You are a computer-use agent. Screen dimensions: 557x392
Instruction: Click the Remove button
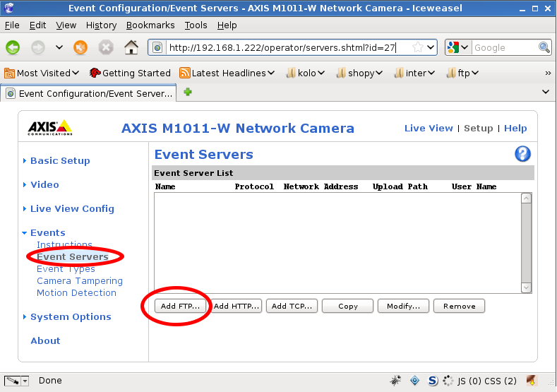[x=459, y=306]
